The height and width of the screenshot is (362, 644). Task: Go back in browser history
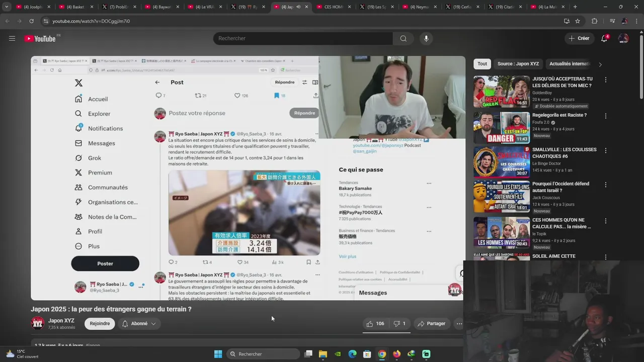click(7, 21)
